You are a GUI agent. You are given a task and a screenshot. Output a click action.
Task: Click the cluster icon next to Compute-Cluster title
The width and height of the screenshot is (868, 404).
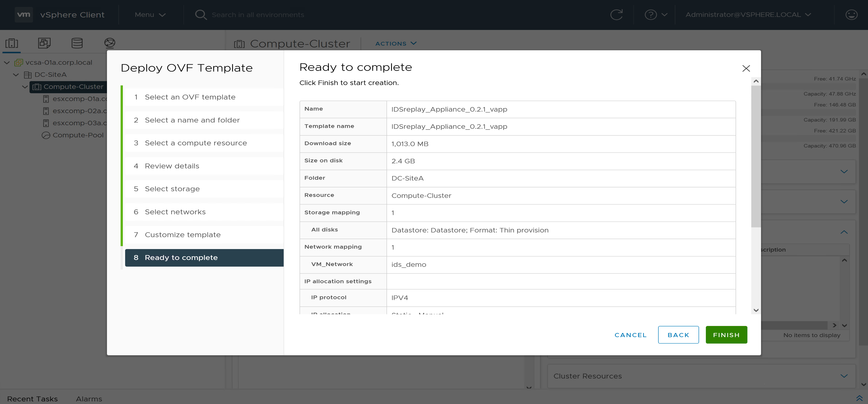pos(239,44)
